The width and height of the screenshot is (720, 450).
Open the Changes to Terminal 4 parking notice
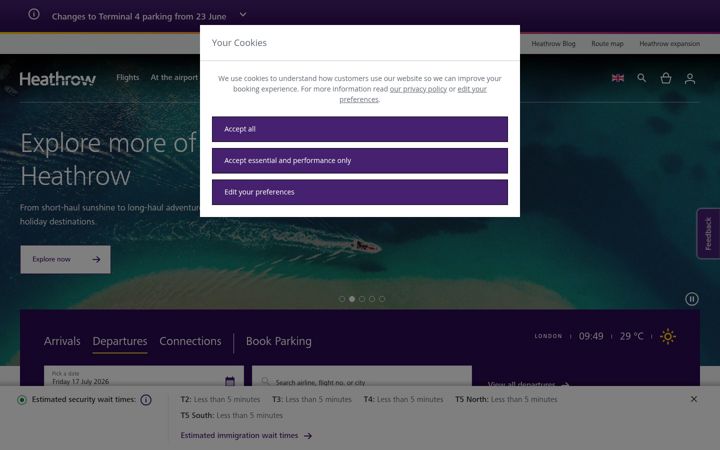click(139, 17)
